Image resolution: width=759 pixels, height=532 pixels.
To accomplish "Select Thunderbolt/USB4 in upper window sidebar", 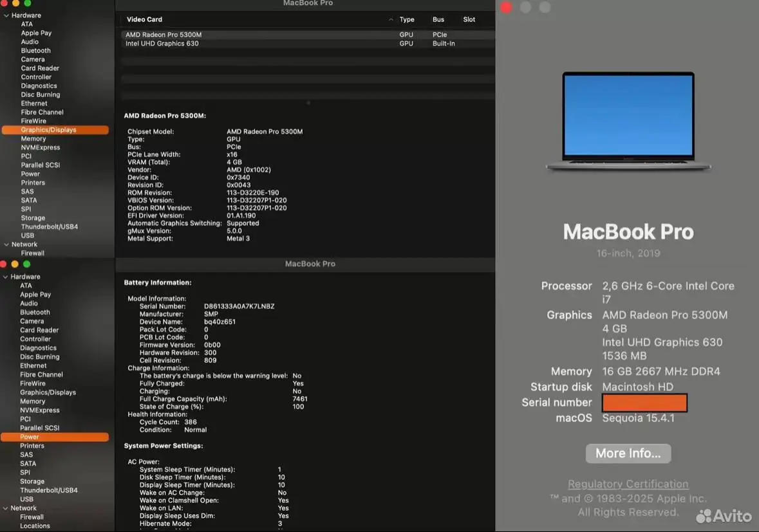I will click(x=50, y=227).
